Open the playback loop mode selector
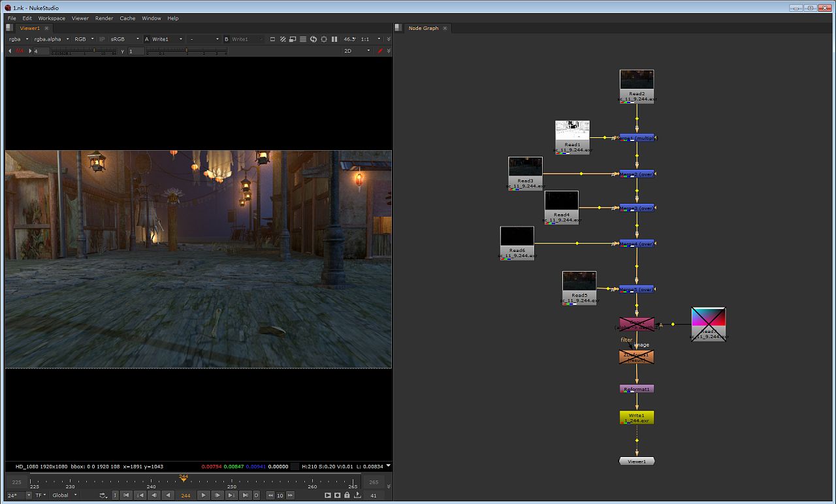This screenshot has width=836, height=504. [x=103, y=496]
